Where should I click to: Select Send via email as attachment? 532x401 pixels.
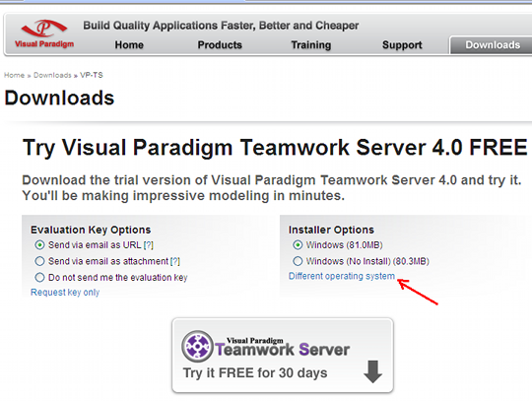pos(39,261)
